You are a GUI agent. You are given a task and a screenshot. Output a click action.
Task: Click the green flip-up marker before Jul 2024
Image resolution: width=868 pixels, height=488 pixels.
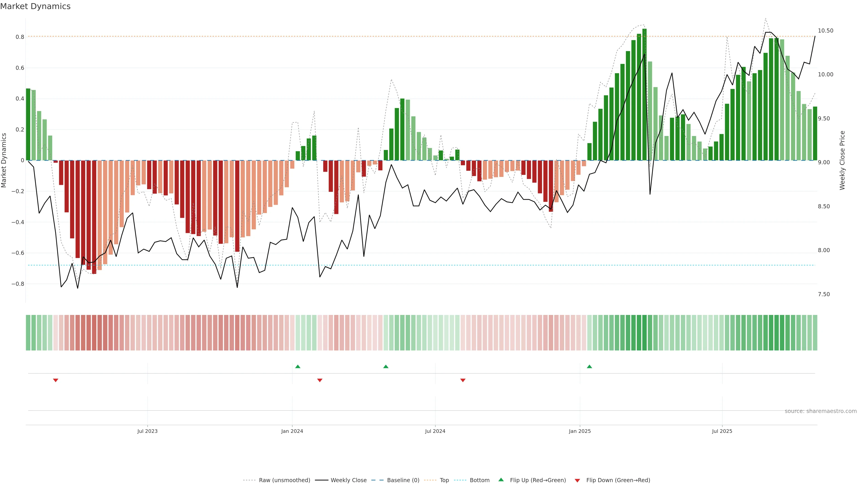(386, 366)
